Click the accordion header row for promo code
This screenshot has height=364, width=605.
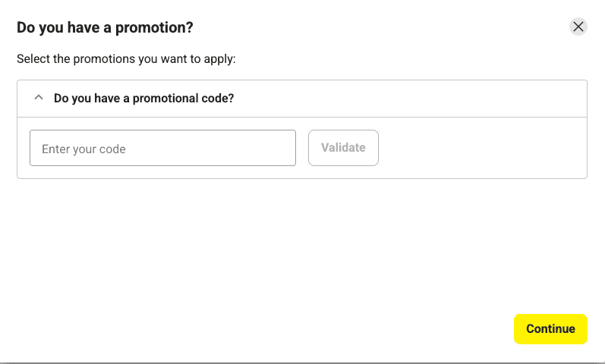pos(302,99)
